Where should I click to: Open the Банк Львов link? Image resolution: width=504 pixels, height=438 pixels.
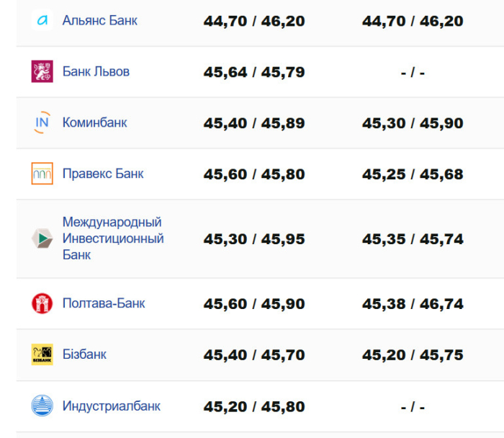(96, 72)
